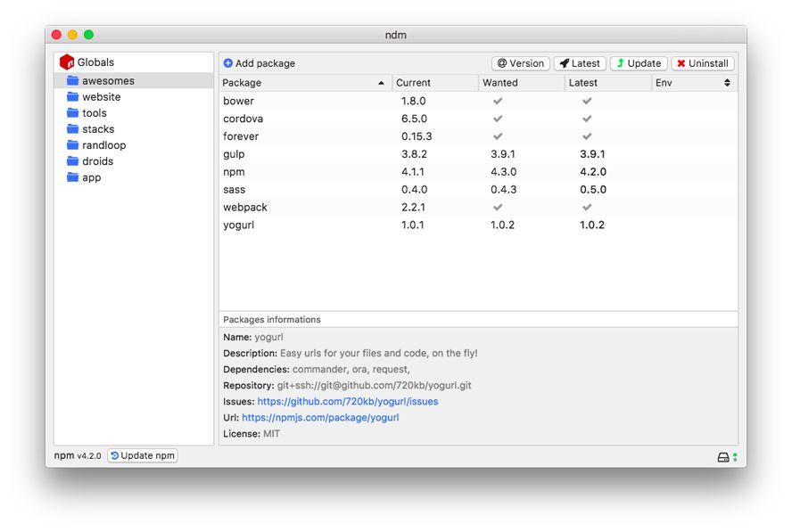Image resolution: width=792 pixels, height=532 pixels.
Task: Click the cordova Latest checkmark
Action: (587, 119)
